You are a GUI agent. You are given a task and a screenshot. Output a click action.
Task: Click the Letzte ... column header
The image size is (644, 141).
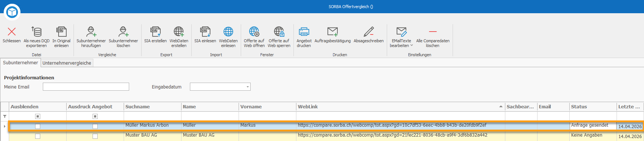point(630,106)
